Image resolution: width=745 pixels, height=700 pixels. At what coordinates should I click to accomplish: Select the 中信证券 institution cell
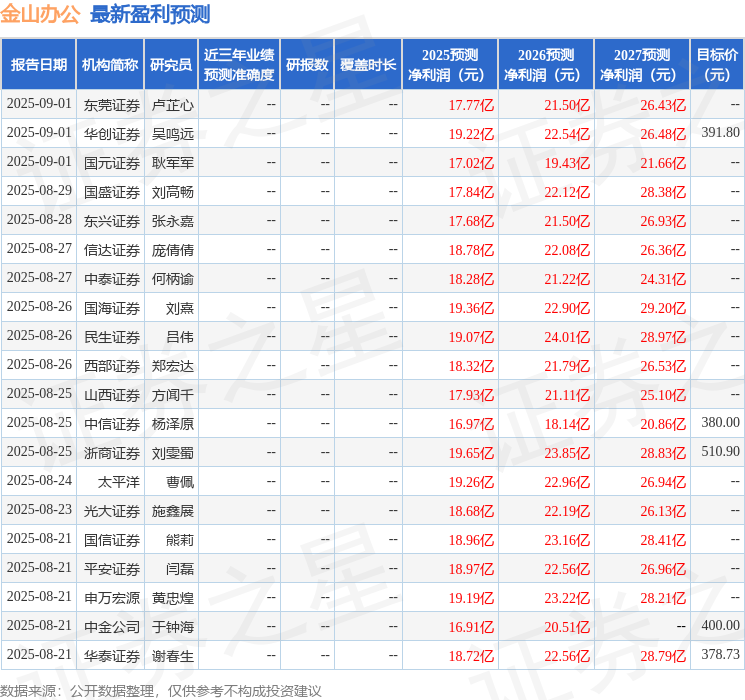click(112, 424)
